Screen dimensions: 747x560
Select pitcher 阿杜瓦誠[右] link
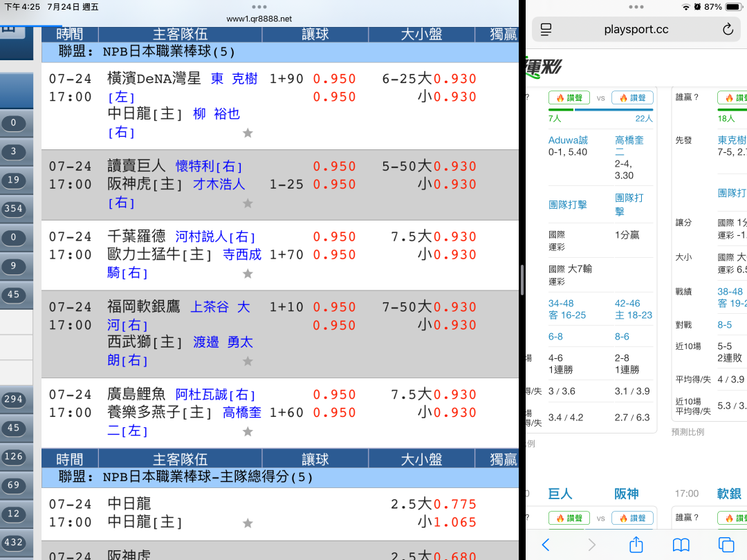click(x=215, y=395)
